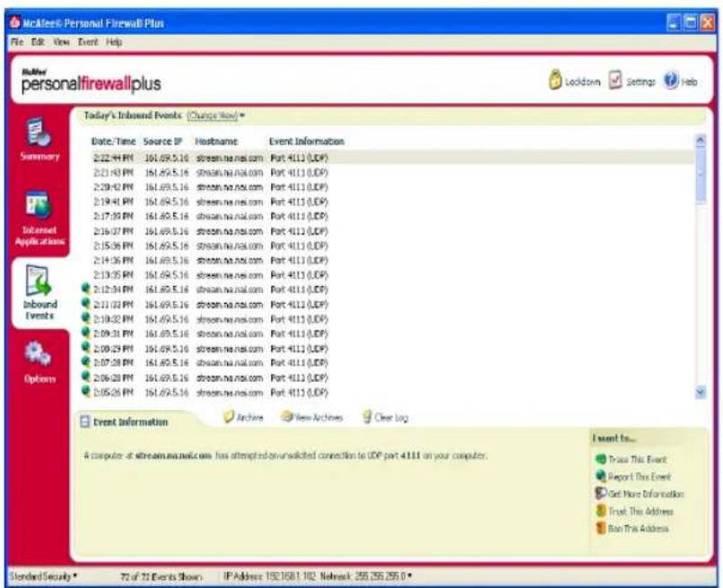
Task: Click the '72 of 72 Events Shown' status text
Action: [161, 576]
